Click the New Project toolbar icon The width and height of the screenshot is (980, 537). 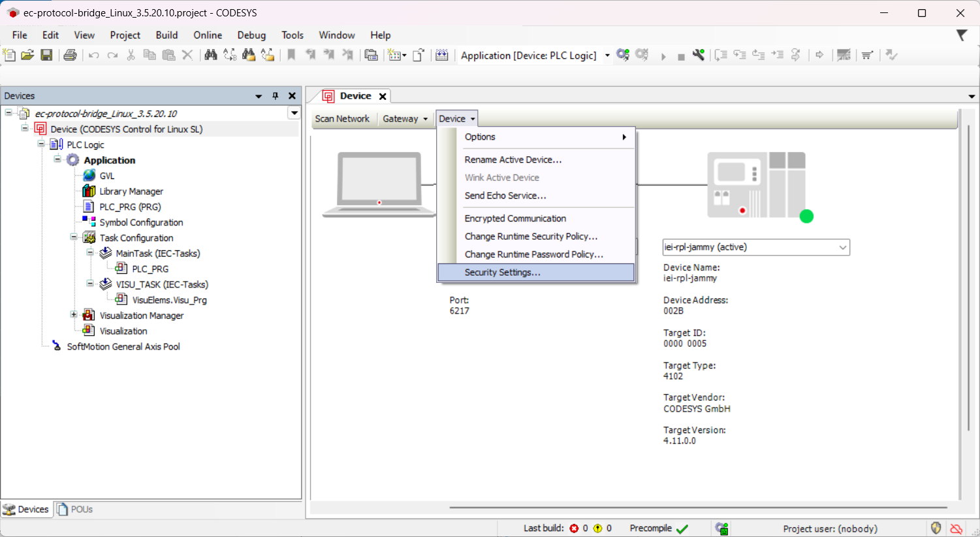coord(9,56)
